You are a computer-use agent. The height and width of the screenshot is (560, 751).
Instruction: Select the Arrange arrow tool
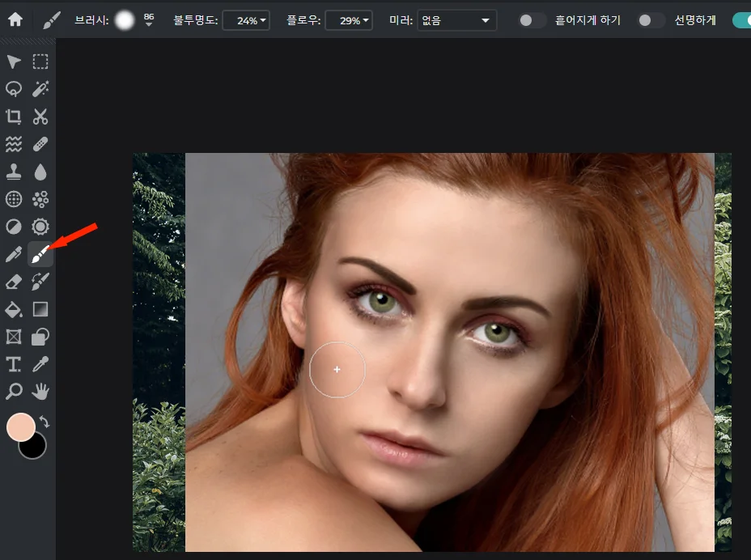point(14,62)
